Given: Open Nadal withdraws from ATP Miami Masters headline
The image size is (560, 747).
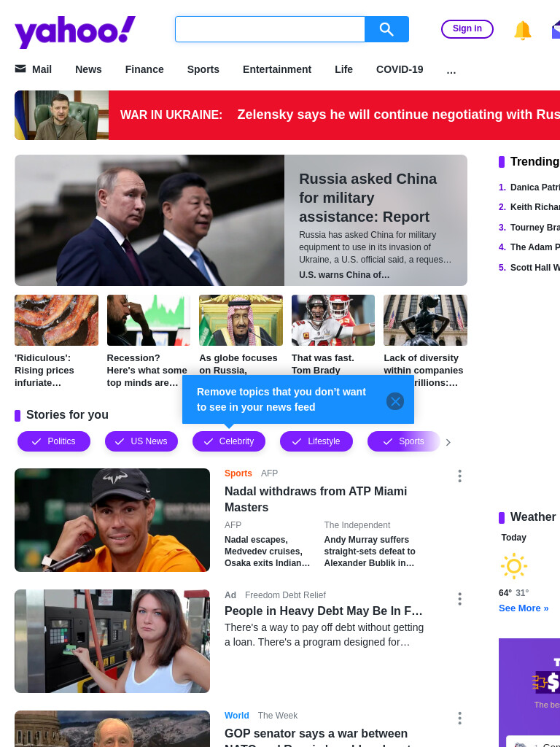Looking at the screenshot, I should 316,499.
